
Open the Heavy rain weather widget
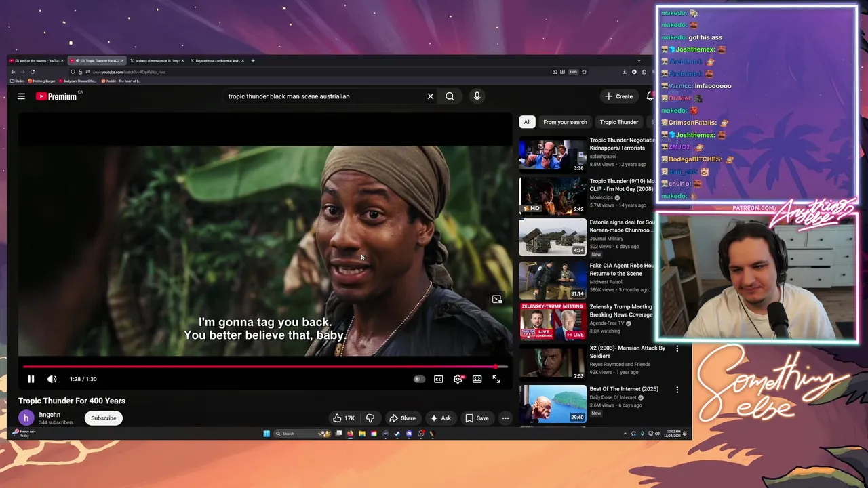[x=24, y=434]
